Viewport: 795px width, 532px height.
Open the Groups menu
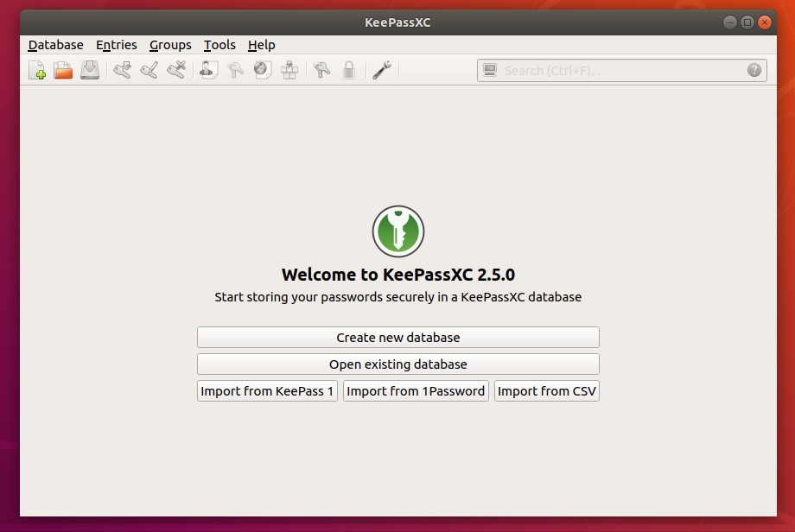[170, 45]
